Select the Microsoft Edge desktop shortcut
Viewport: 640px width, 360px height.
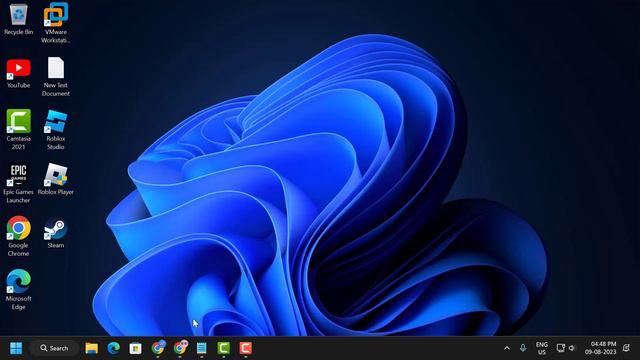(18, 289)
